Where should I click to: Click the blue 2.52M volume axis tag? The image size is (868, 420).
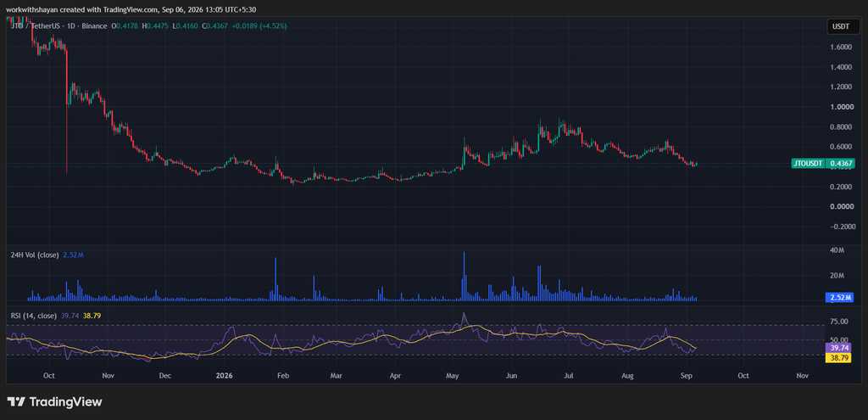pos(840,298)
